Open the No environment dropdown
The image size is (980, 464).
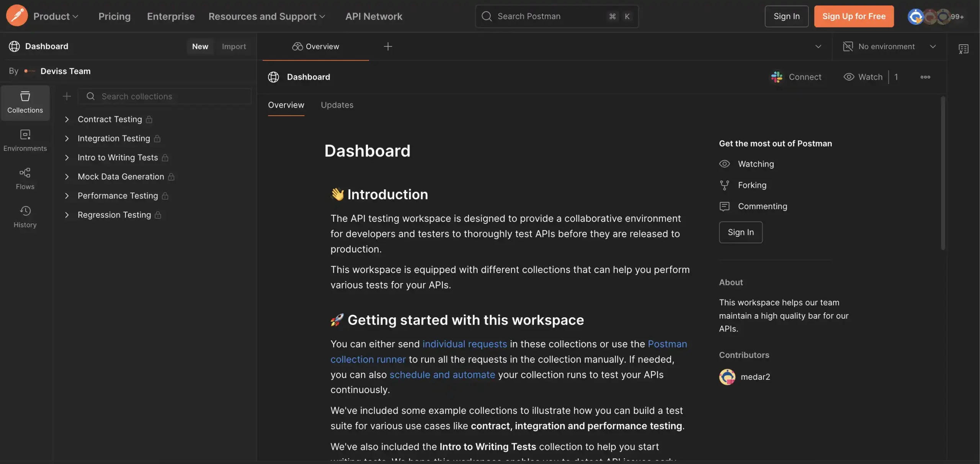tap(933, 46)
